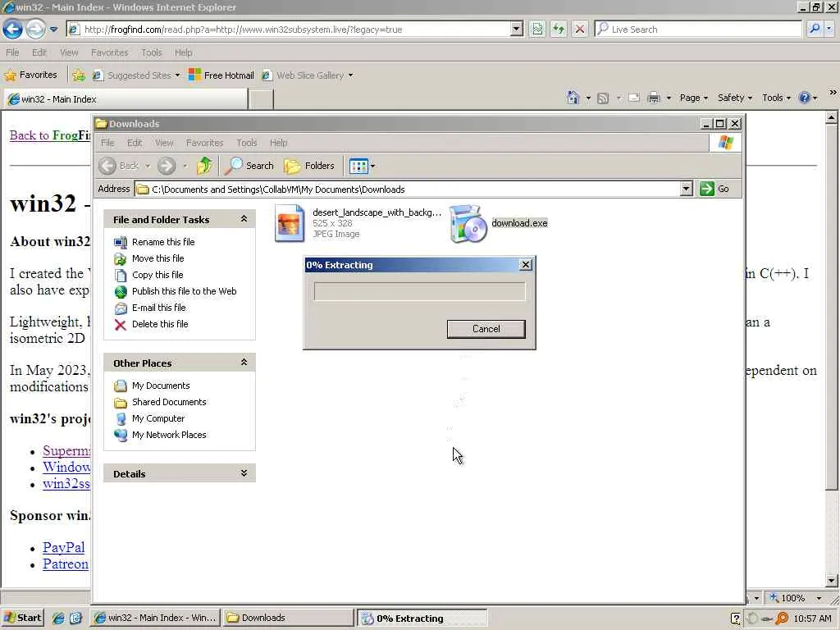This screenshot has height=630, width=840.
Task: Click Move this file
Action: [x=158, y=258]
